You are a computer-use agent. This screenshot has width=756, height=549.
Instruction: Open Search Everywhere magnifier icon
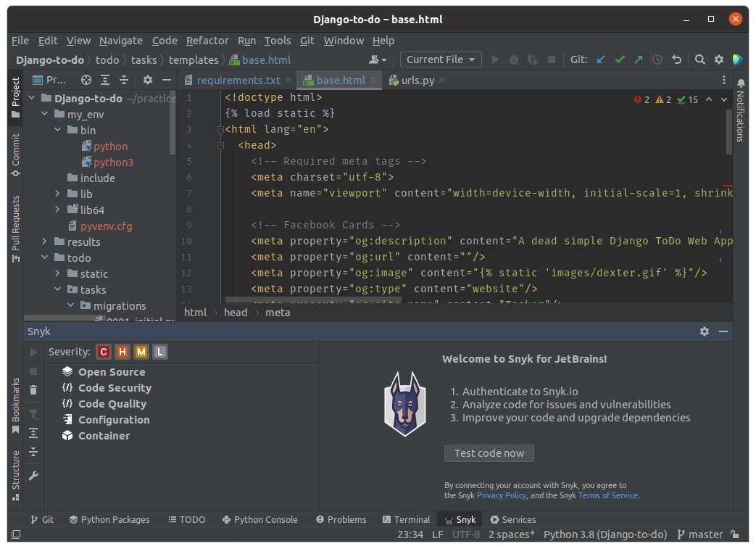[700, 59]
